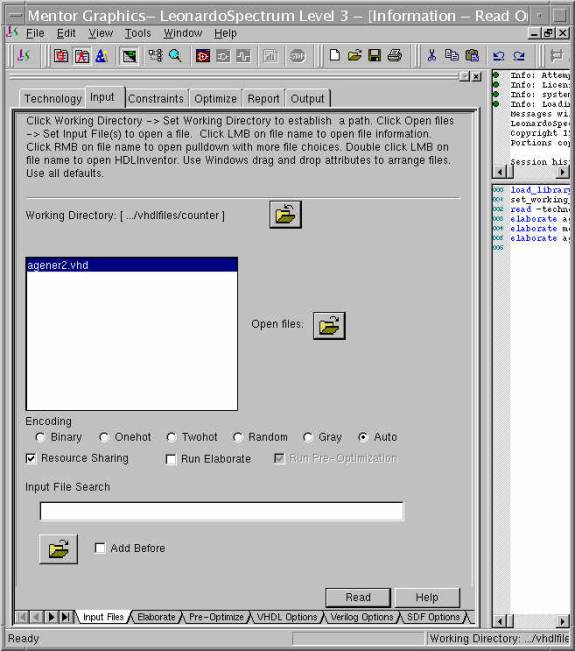Switch to the VHDL Options bottom tab
This screenshot has height=651, width=575.
(x=287, y=617)
